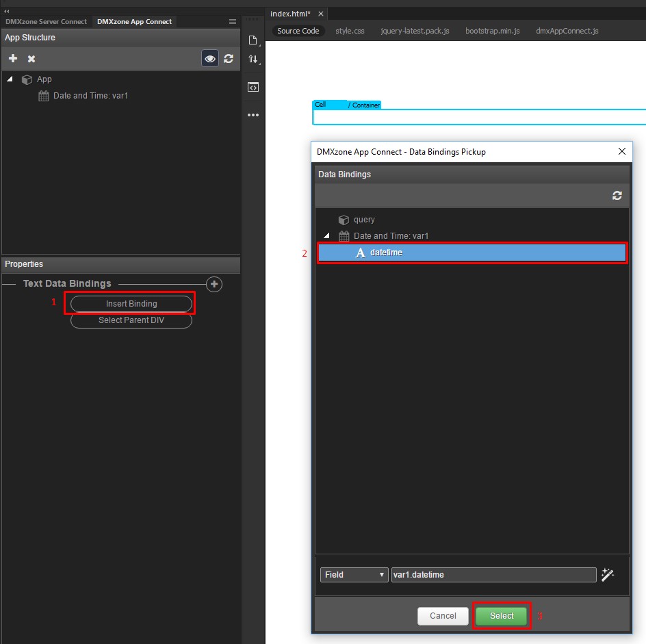This screenshot has width=646, height=644.
Task: Collapse the App node in App Structure
Action: (x=10, y=79)
